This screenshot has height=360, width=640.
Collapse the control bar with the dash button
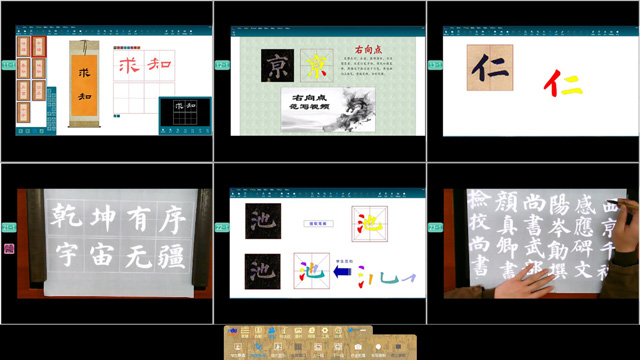click(x=363, y=330)
